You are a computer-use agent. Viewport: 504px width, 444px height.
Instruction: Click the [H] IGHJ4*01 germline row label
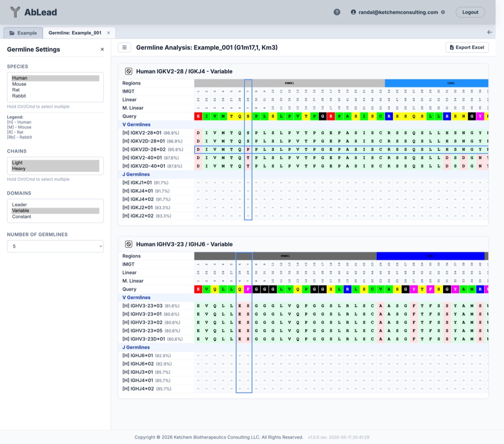click(147, 381)
